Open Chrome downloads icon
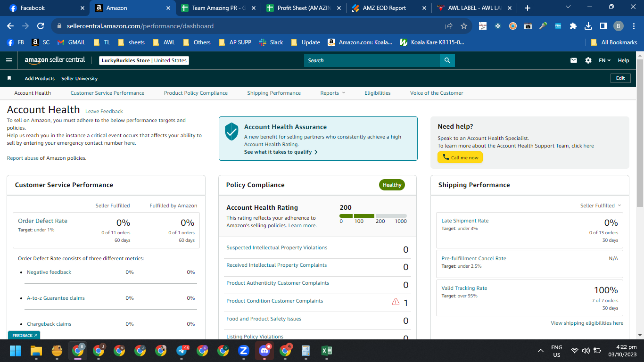The image size is (644, 362). (588, 26)
